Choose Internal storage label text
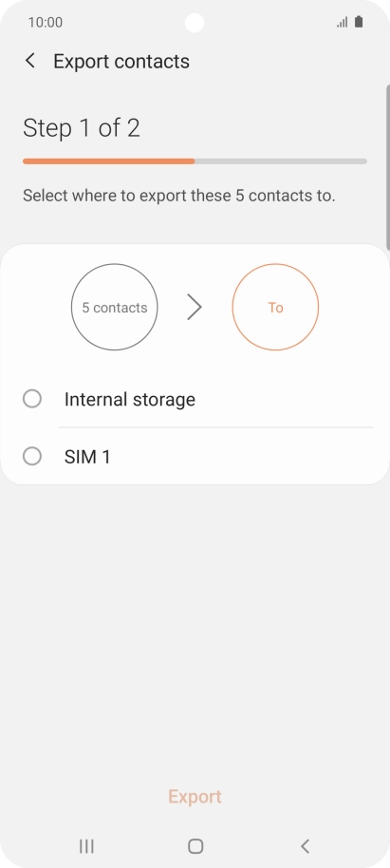Image resolution: width=390 pixels, height=868 pixels. (x=129, y=399)
